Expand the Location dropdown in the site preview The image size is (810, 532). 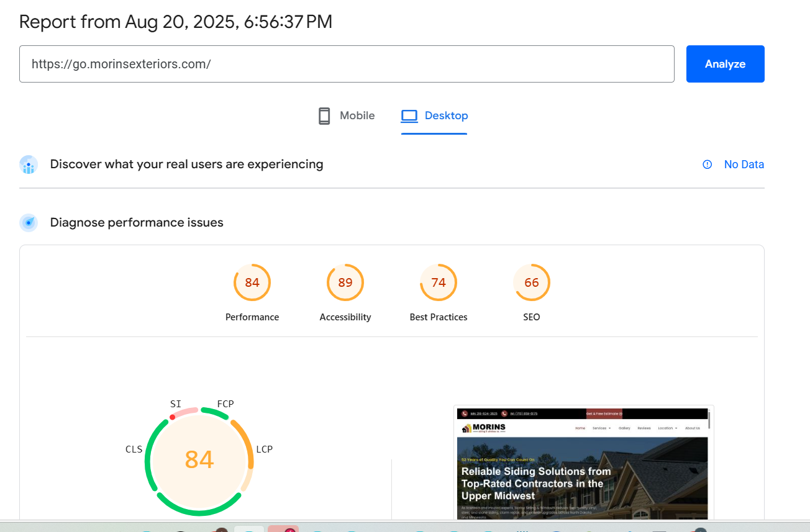[x=667, y=428]
